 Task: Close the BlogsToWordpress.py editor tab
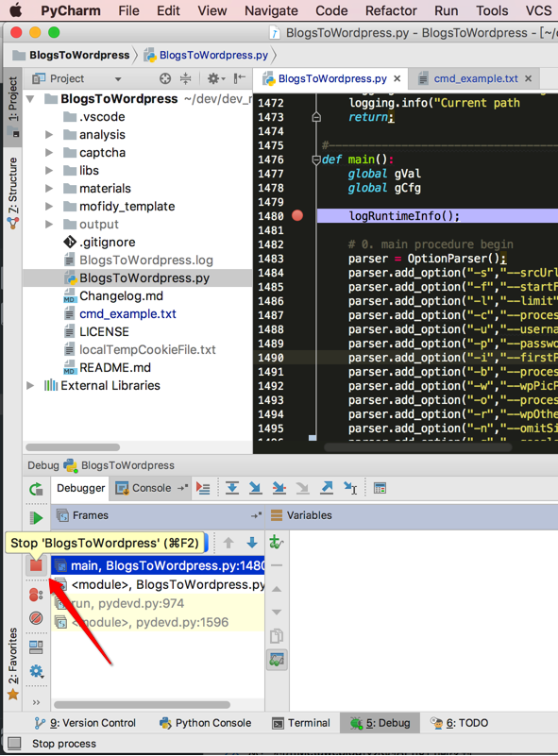pos(397,78)
